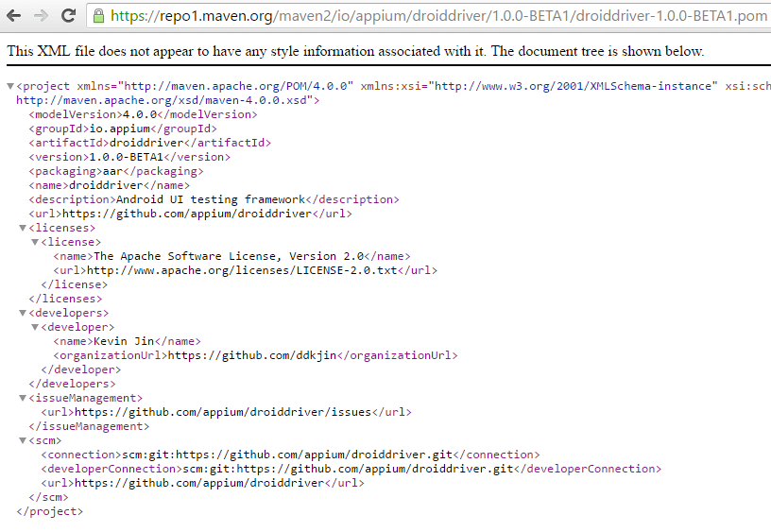Collapse the licenses node
771x532 pixels.
[23, 228]
